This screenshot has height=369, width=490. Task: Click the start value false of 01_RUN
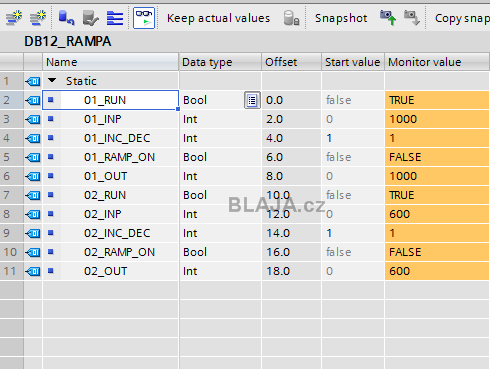(x=353, y=100)
